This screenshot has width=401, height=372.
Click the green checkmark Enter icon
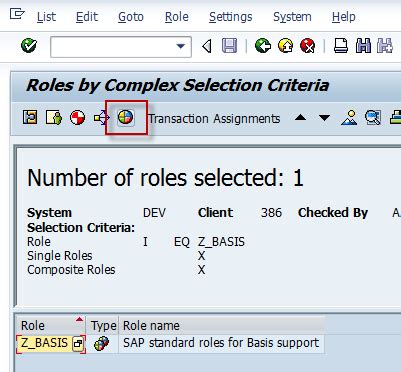[x=29, y=45]
